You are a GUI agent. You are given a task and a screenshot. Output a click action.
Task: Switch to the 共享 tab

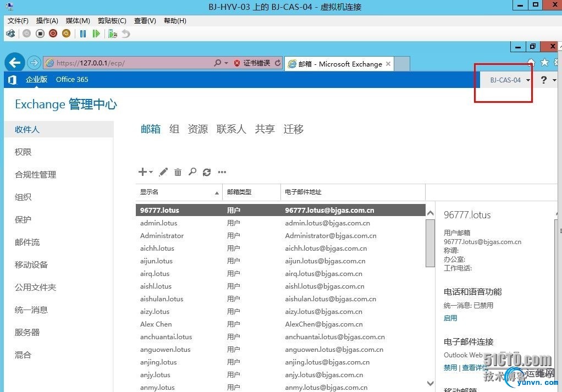click(x=265, y=129)
